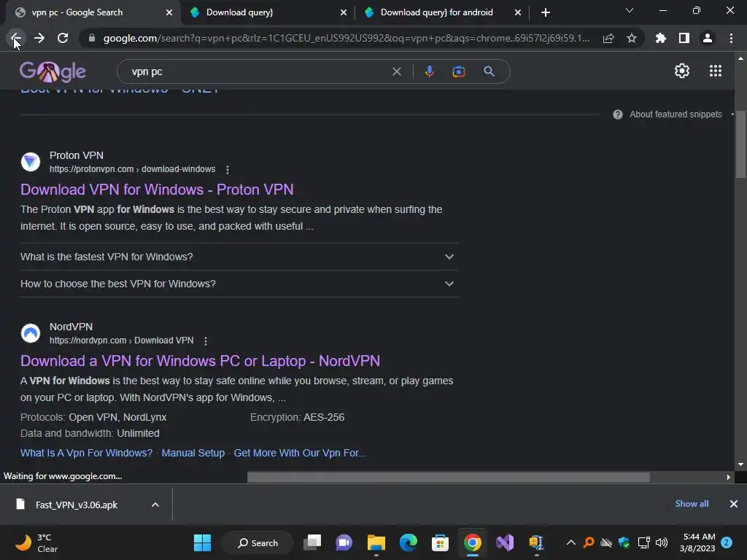Search by image with camera icon
The image size is (747, 560).
click(x=458, y=71)
